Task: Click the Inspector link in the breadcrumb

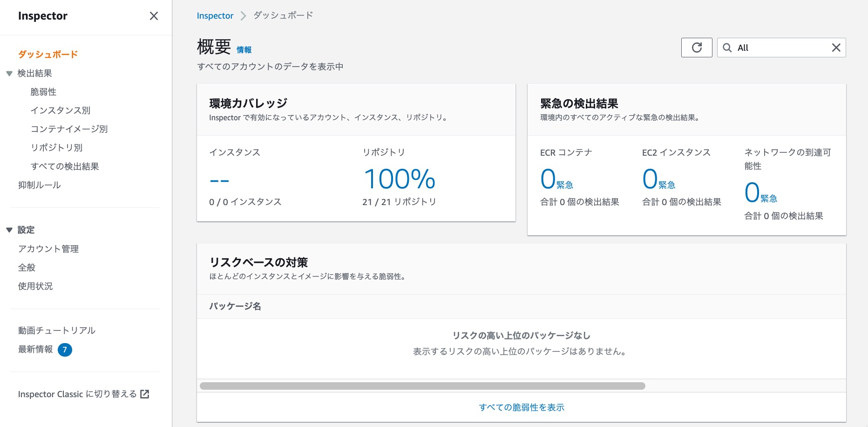Action: tap(215, 15)
